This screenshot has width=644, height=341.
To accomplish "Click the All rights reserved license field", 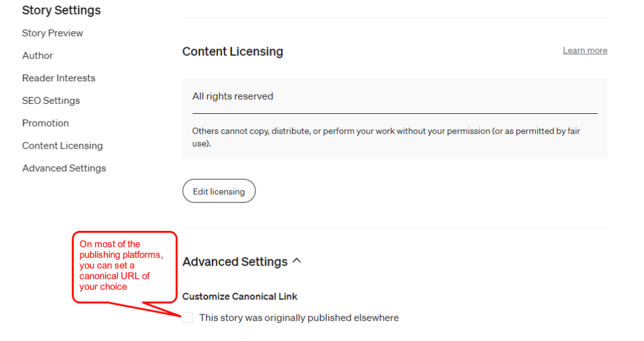I will 233,96.
